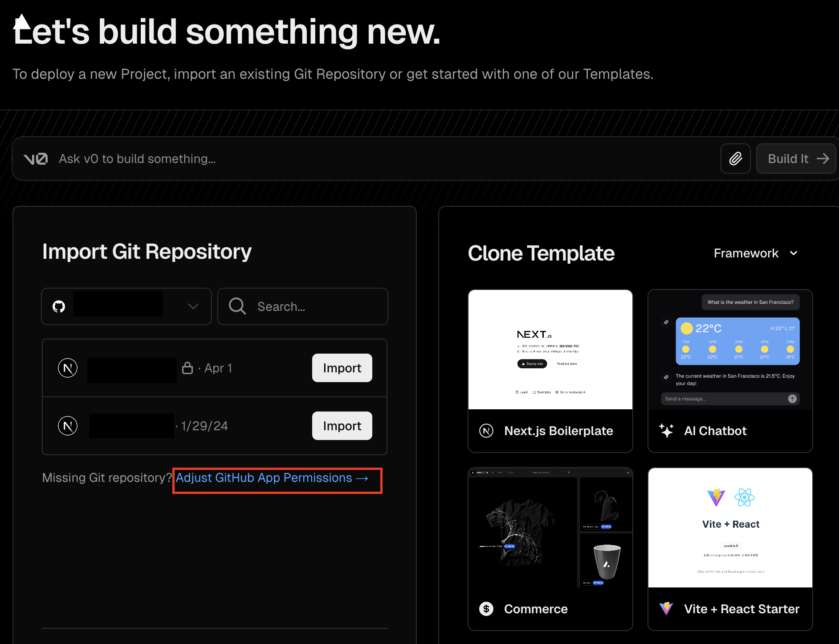Import the repository dated 1/29/24
This screenshot has width=839, height=644.
tap(342, 426)
